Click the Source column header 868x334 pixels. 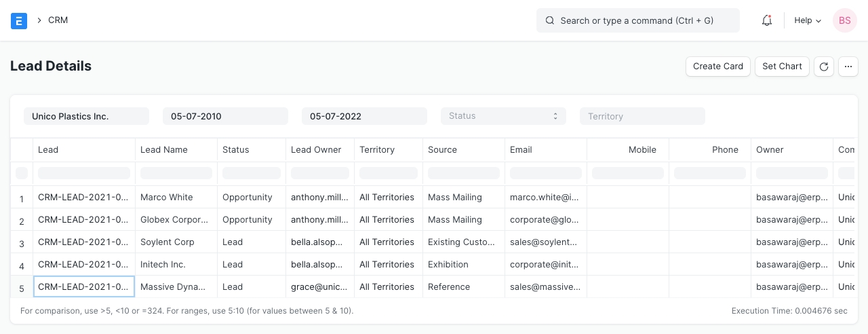click(442, 149)
